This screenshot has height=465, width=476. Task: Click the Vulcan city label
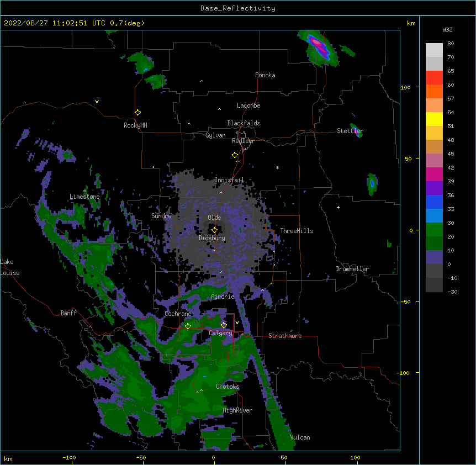300,437
